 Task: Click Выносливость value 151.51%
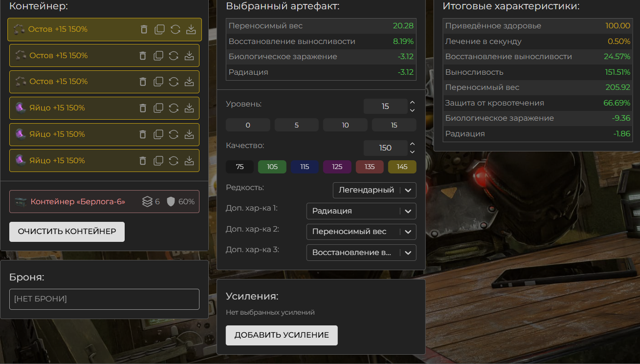click(x=618, y=72)
